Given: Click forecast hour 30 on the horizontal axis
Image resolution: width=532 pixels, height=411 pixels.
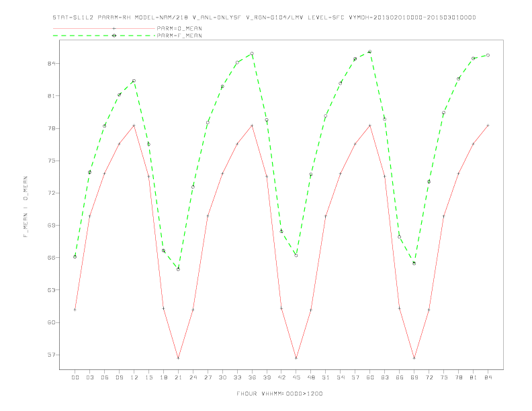Looking at the screenshot, I should point(222,377).
